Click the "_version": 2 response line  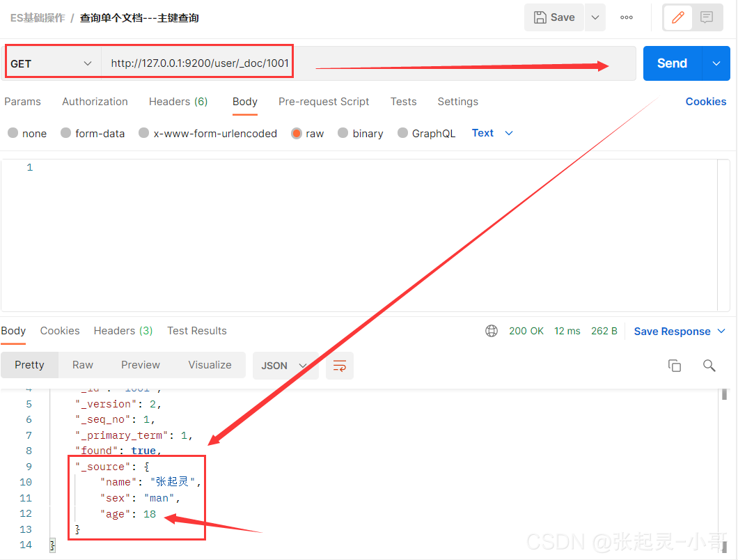tap(118, 404)
